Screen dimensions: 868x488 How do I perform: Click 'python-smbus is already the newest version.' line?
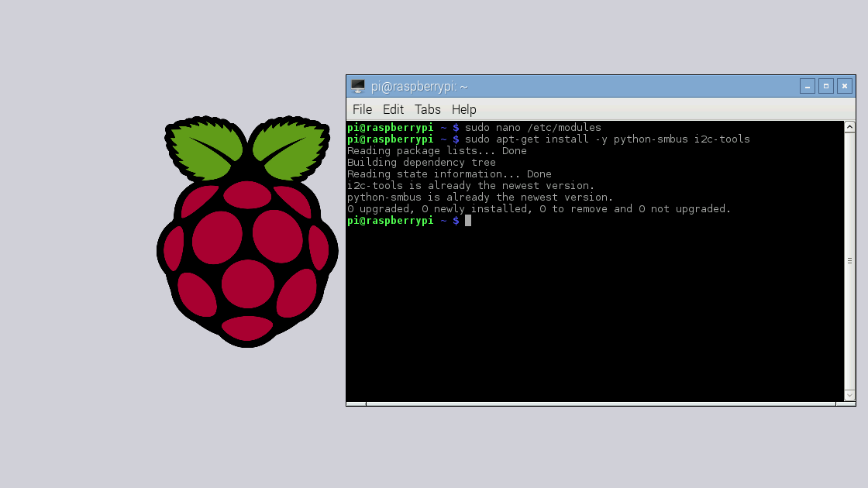coord(480,198)
